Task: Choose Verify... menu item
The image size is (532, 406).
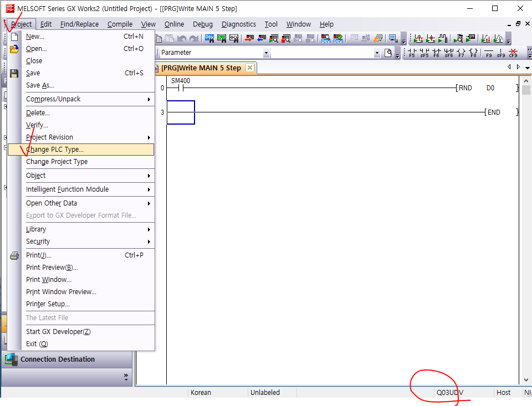Action: 81,125
